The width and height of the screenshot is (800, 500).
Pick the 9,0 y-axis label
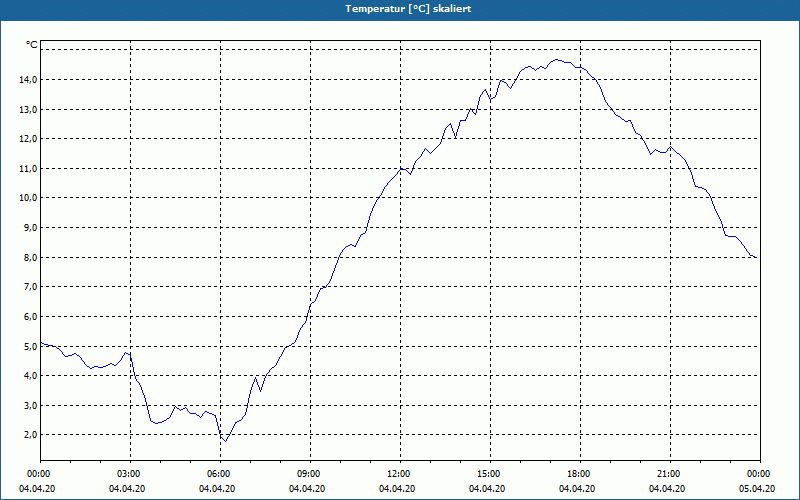coord(30,228)
